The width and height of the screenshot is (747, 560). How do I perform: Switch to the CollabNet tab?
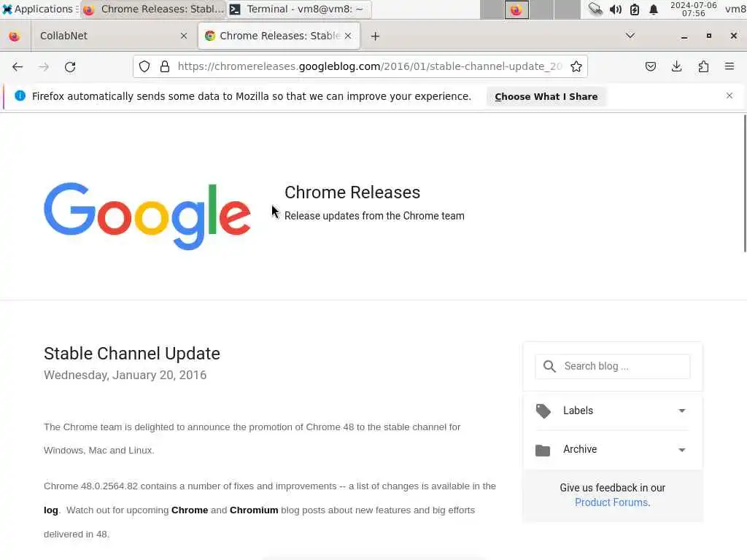click(112, 36)
